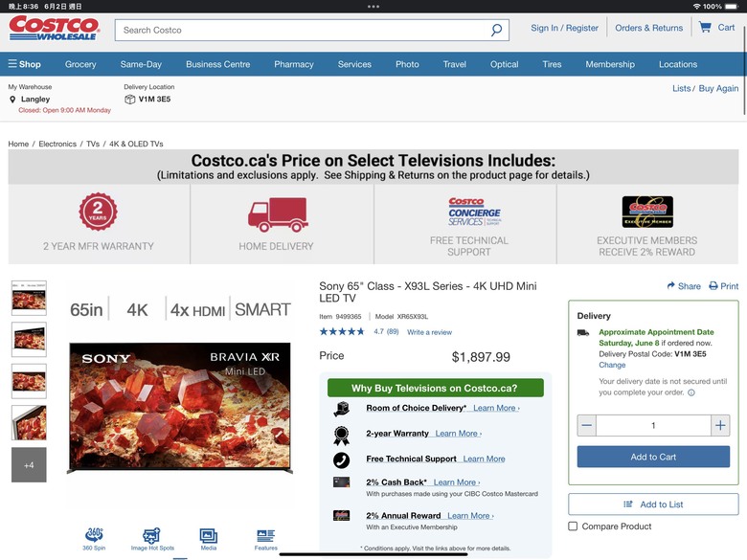Click the search magnifier icon
This screenshot has height=560, width=747.
click(496, 30)
